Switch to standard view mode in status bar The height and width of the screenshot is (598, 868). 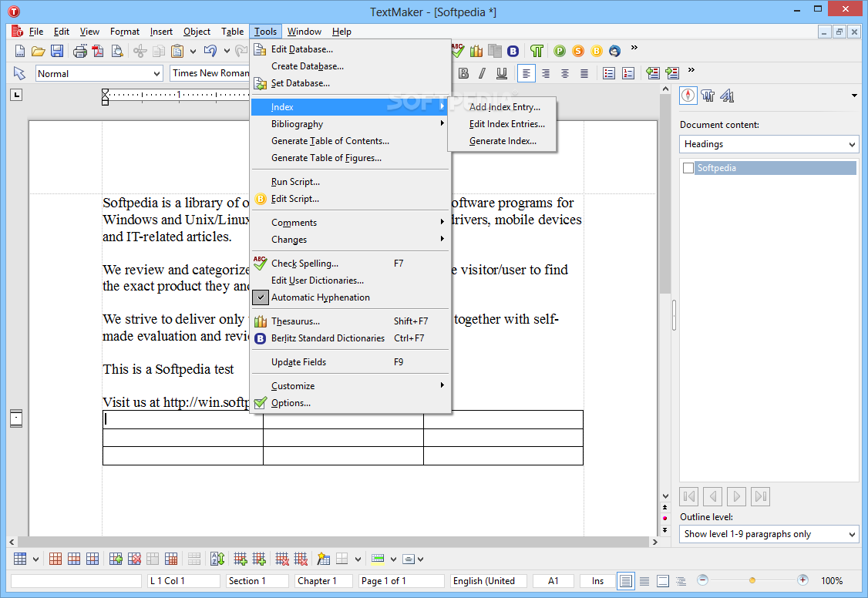click(625, 581)
